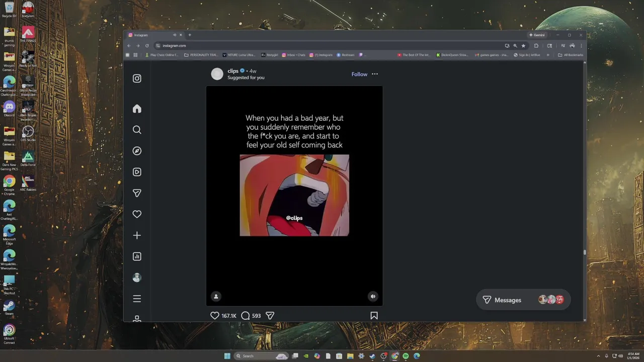Show hidden system tray icons
Image resolution: width=644 pixels, height=362 pixels.
click(x=598, y=356)
